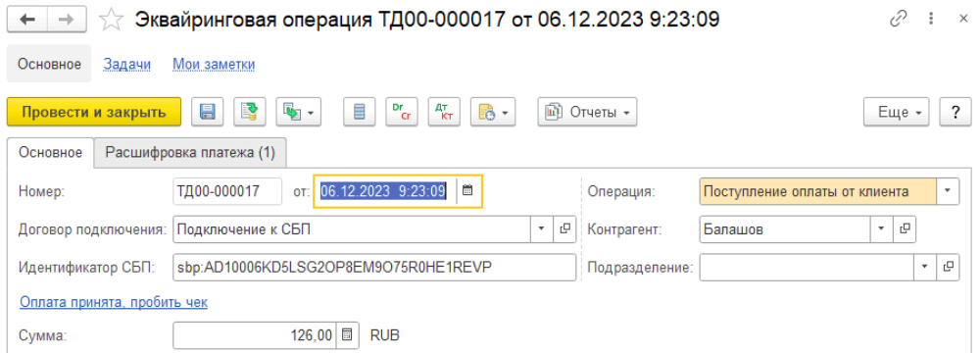Close the document form
The width and height of the screenshot is (980, 353).
(x=963, y=20)
